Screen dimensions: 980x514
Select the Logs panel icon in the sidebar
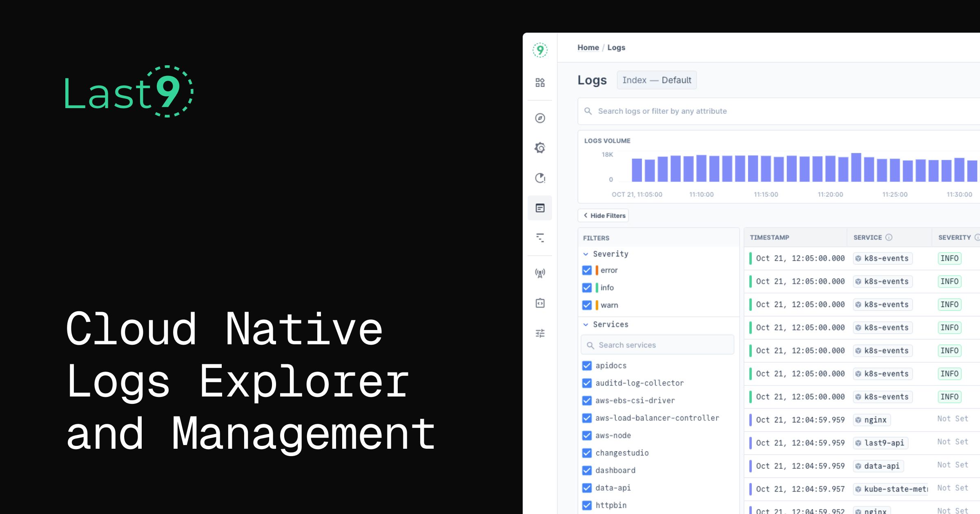(x=540, y=208)
